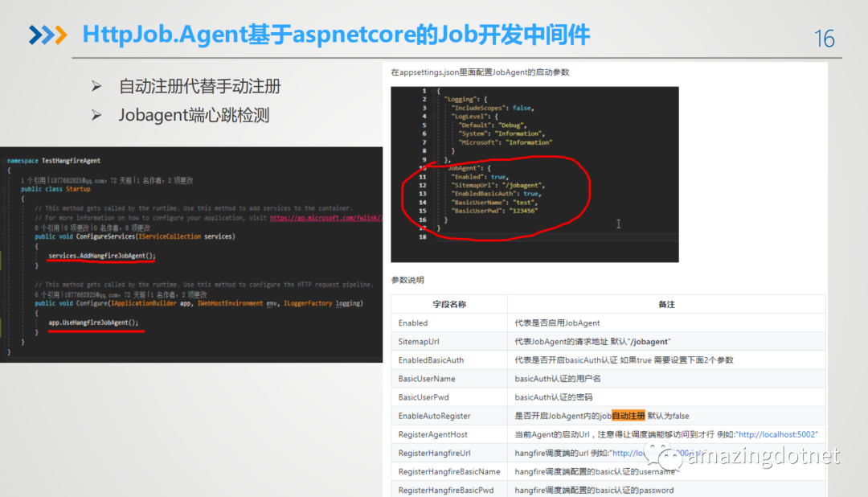Click the JSON line "Enabled": true
The width and height of the screenshot is (868, 497).
point(480,177)
